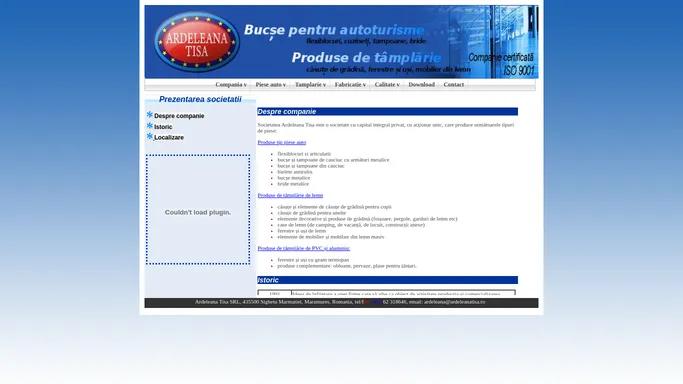Select Despre companie in sidebar
The image size is (683, 384).
click(x=179, y=116)
